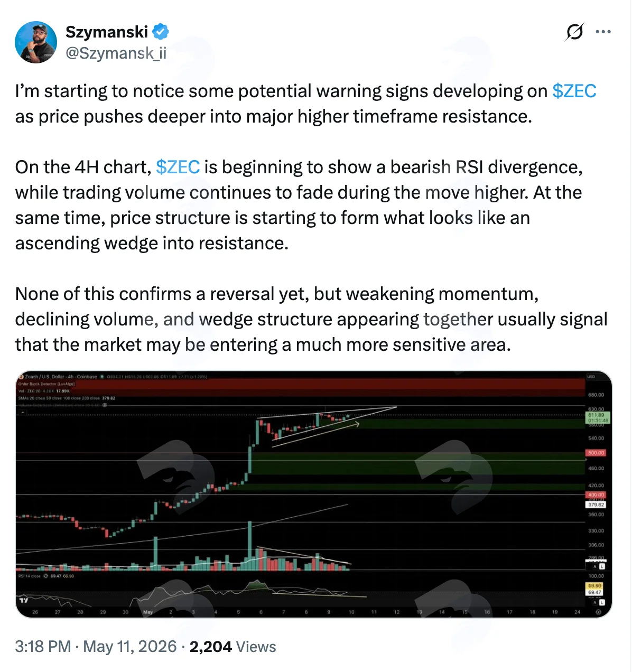Viewport: 632px width, 672px height.
Task: Click the blue verified badge
Action: pos(161,32)
